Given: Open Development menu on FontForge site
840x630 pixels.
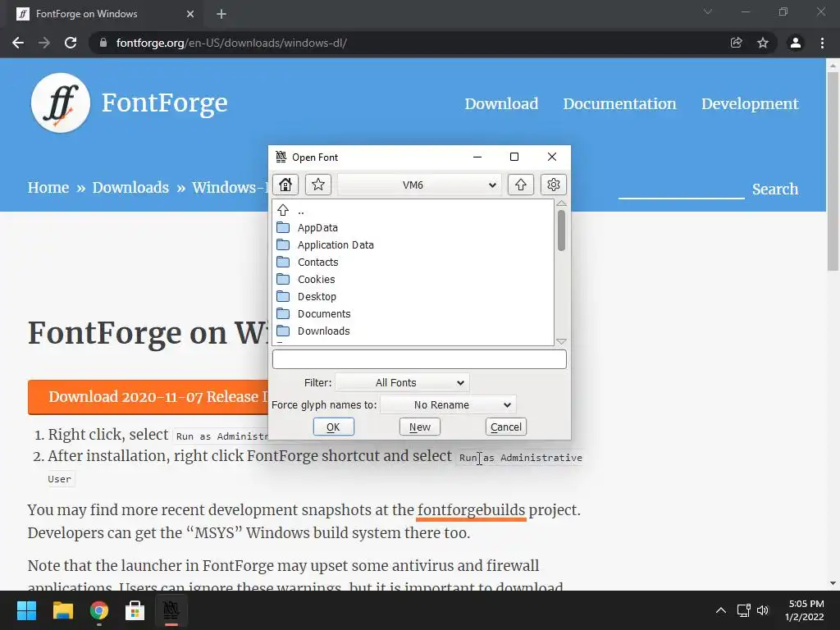Looking at the screenshot, I should (x=750, y=103).
